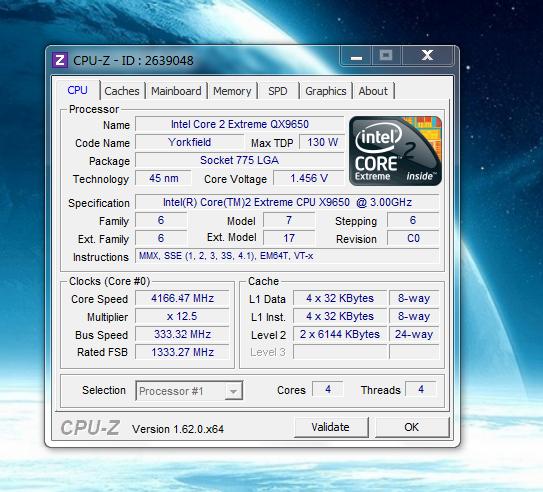Click the Threads count value 4

point(421,390)
